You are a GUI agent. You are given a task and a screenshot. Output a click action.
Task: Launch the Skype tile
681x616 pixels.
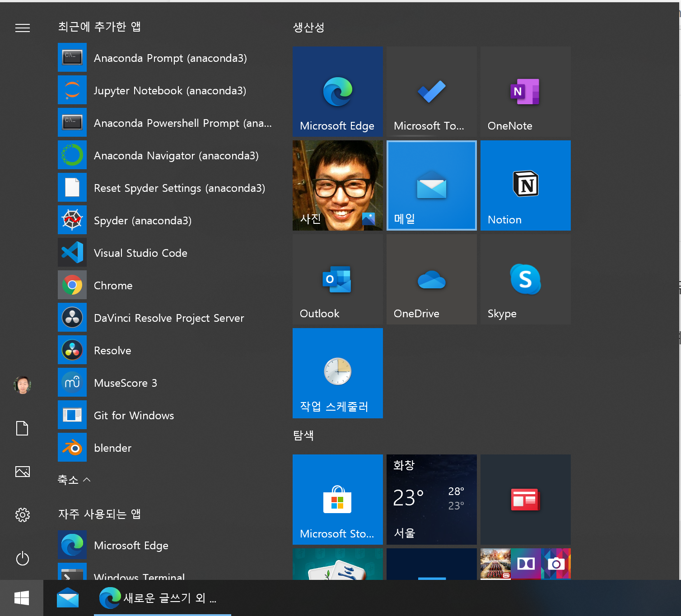[x=526, y=279]
